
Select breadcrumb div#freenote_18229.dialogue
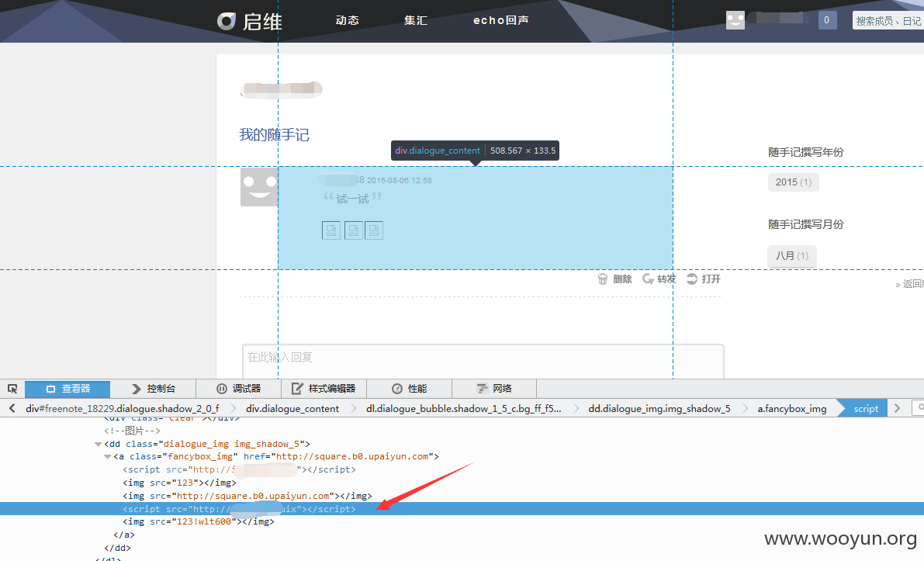(122, 408)
